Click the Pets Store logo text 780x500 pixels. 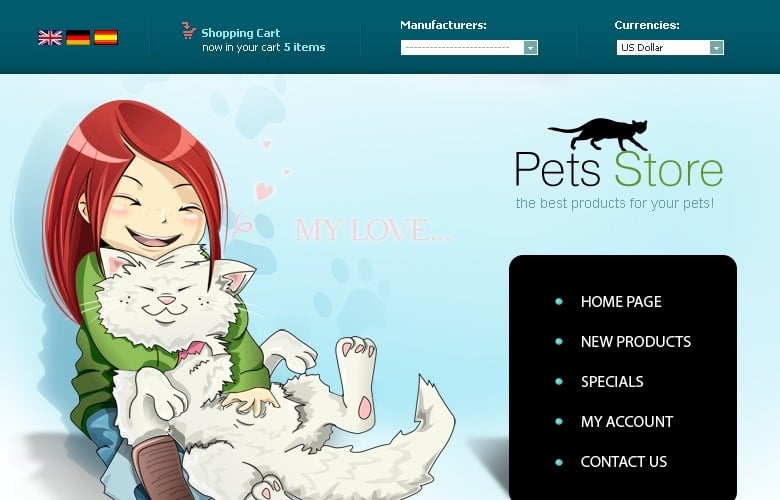[x=619, y=169]
